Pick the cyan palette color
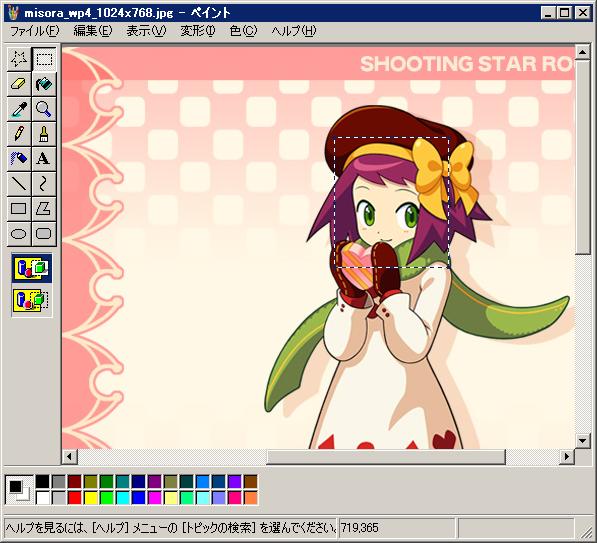 (x=123, y=498)
